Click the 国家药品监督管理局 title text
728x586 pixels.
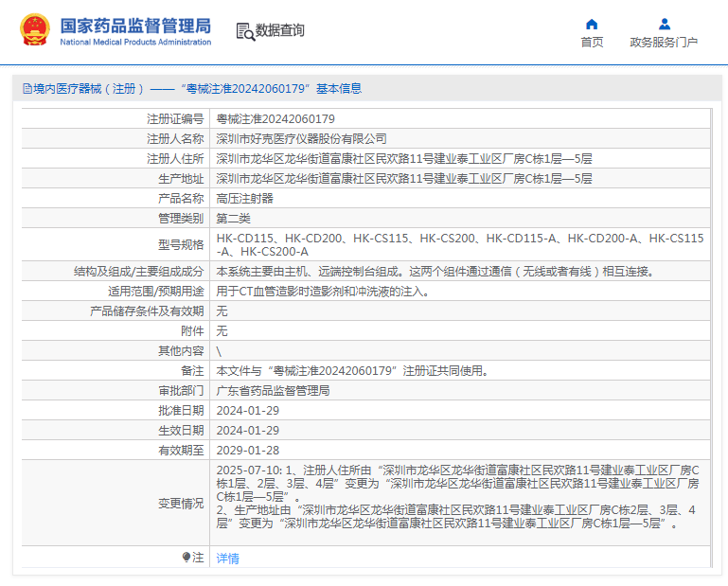pos(135,26)
